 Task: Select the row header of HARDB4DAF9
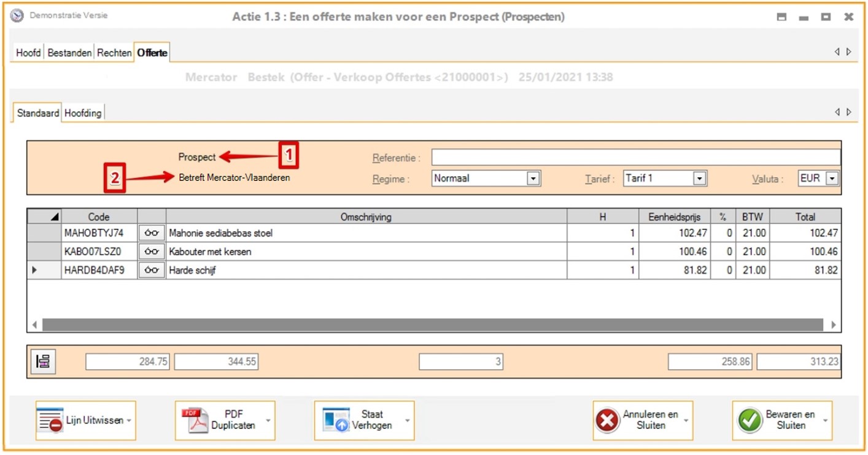44,270
